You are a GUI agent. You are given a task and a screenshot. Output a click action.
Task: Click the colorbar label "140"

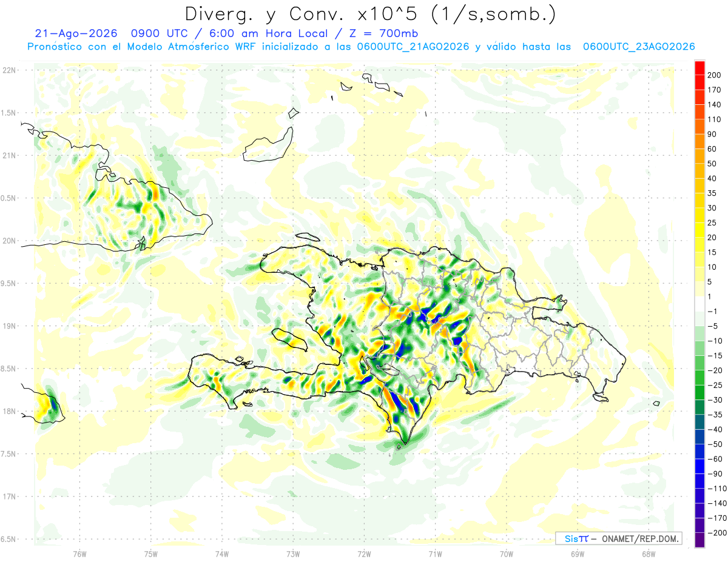(x=715, y=104)
